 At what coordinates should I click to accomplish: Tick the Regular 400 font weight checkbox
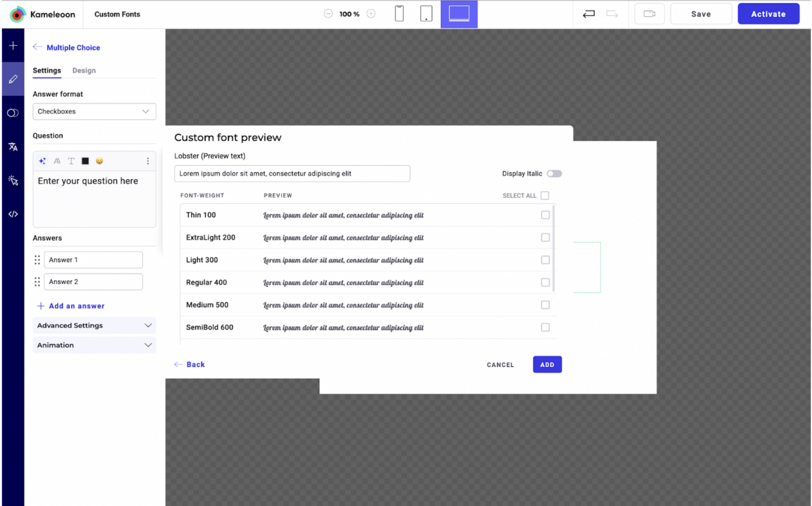545,283
